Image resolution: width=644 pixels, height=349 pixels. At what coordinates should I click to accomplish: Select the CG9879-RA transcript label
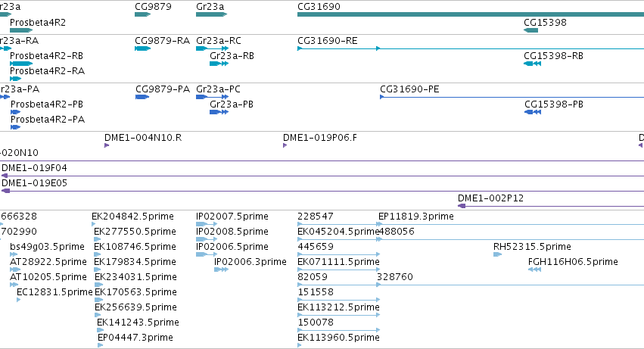click(162, 41)
